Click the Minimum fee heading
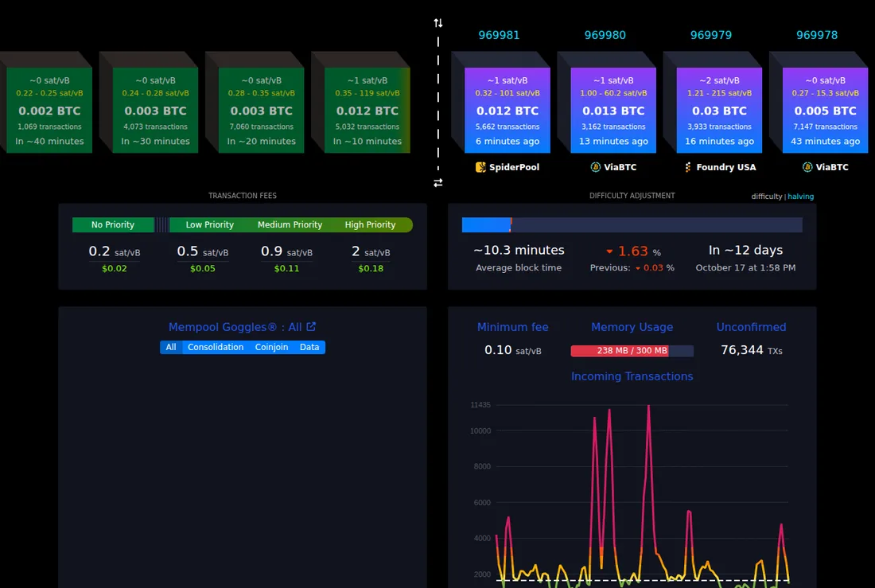875x588 pixels. point(513,327)
